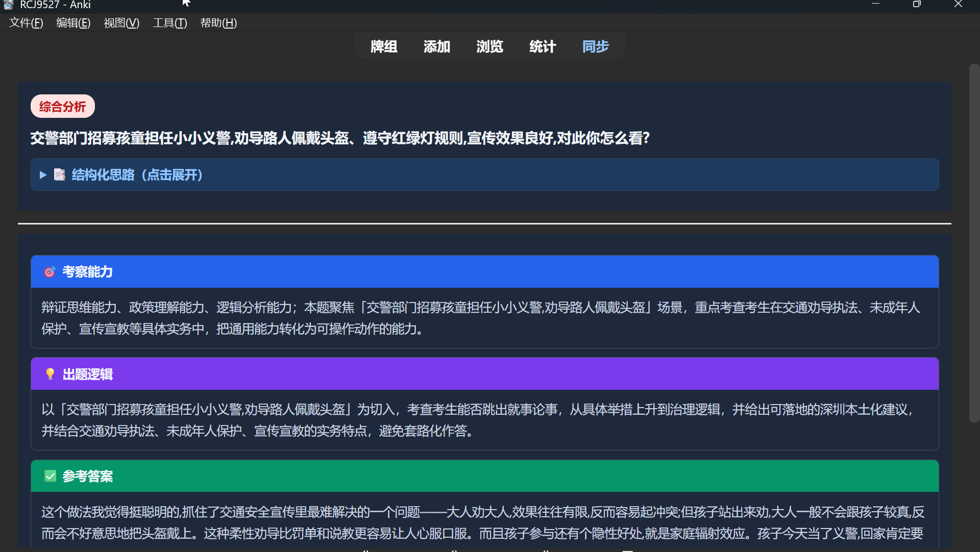Open the 工具(T) menu
Image resolution: width=980 pixels, height=552 pixels.
[170, 23]
